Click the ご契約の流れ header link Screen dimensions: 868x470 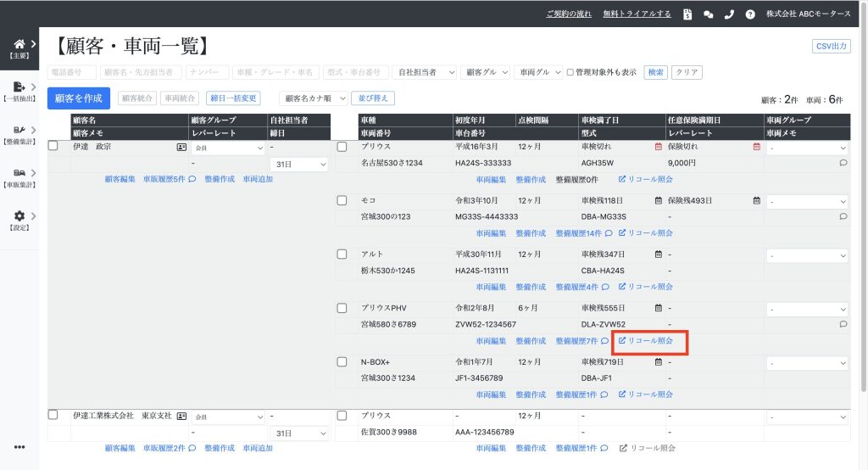(x=570, y=14)
